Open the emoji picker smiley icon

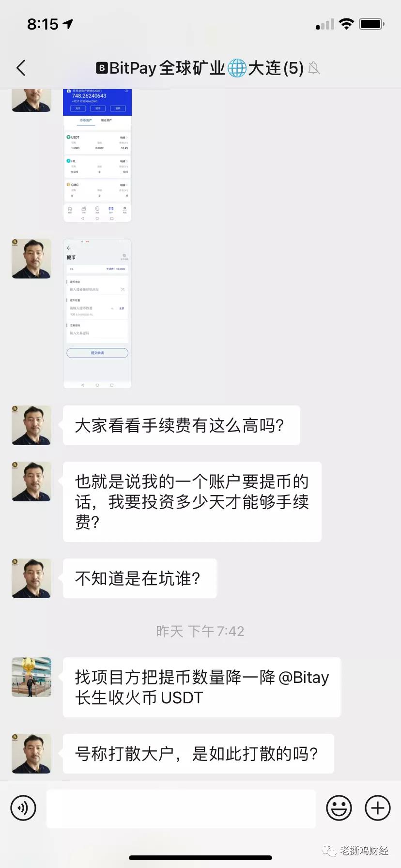[x=339, y=808]
